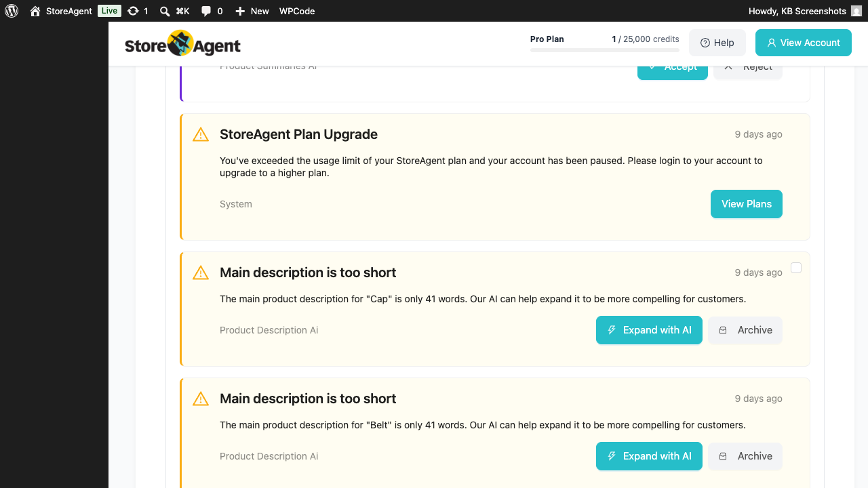
Task: Click the View Plans button
Action: (747, 204)
